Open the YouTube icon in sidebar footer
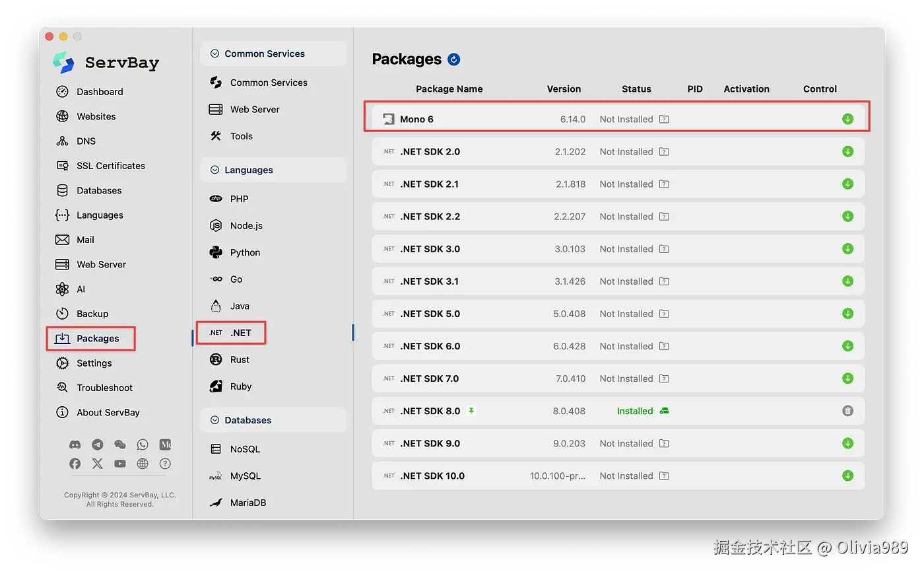Image resolution: width=924 pixels, height=572 pixels. [x=120, y=464]
